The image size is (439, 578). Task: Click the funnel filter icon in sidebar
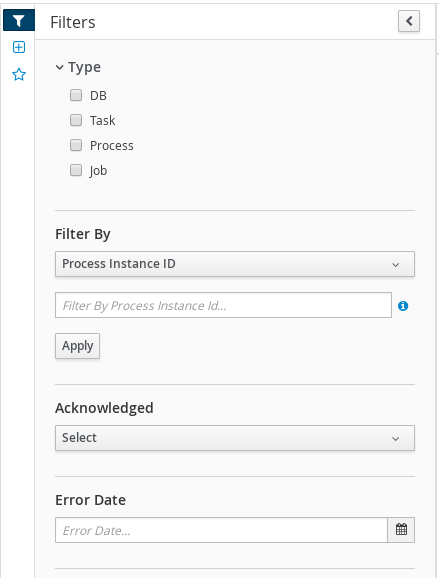pos(19,21)
